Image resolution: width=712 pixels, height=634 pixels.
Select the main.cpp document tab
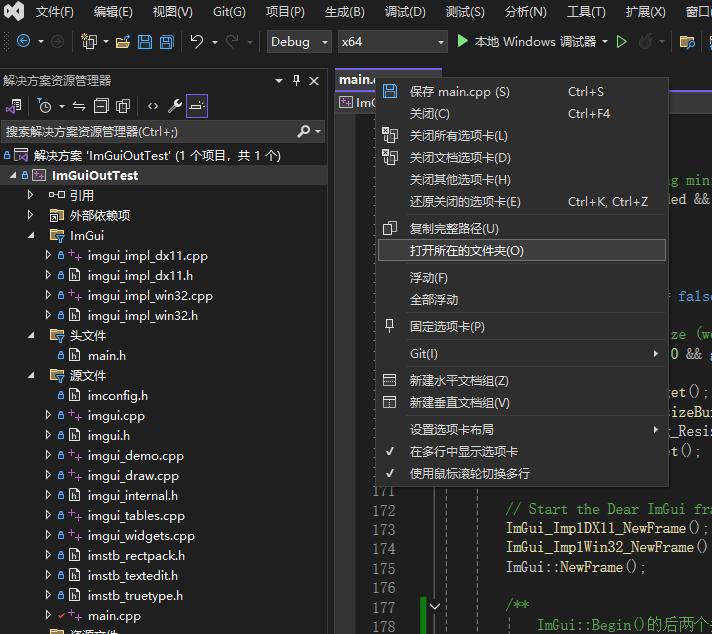tap(357, 79)
